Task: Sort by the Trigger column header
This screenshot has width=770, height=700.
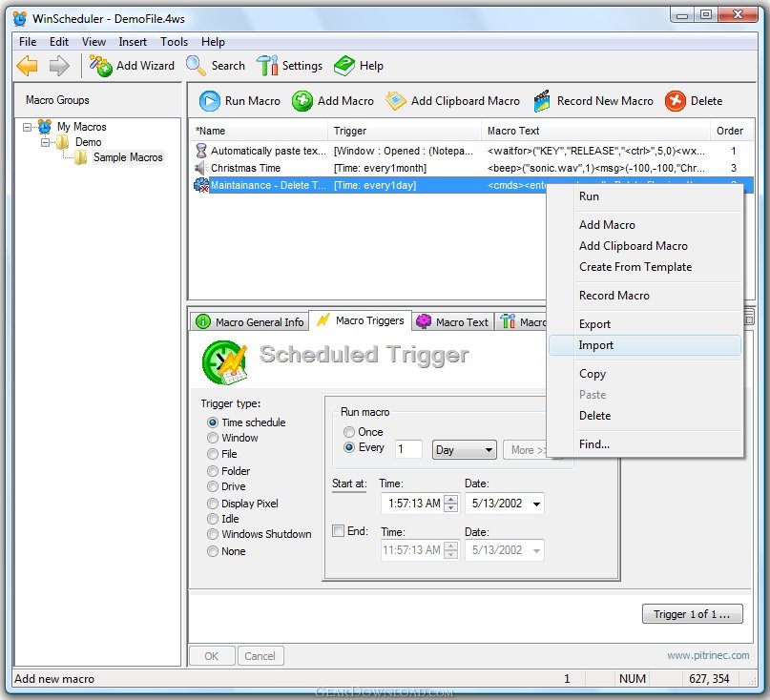Action: (x=405, y=131)
